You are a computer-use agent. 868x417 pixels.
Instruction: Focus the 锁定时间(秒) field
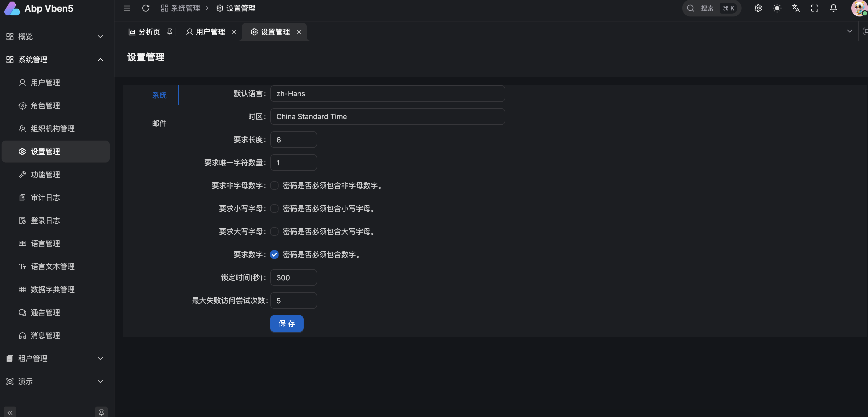(x=293, y=277)
